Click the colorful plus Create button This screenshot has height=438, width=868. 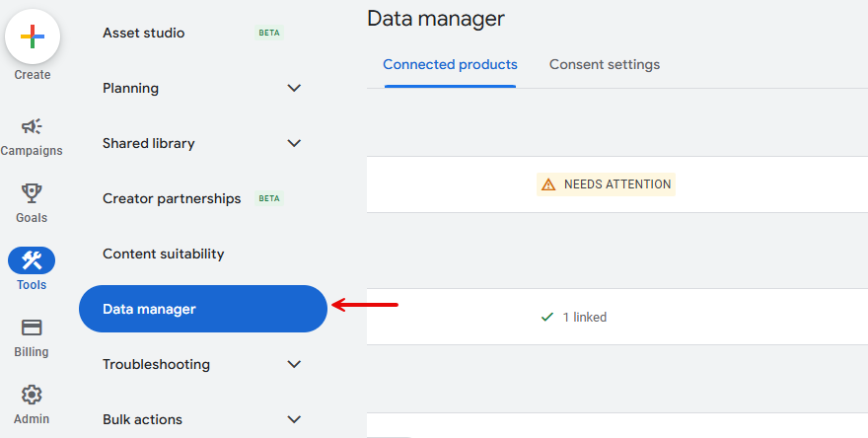(33, 37)
